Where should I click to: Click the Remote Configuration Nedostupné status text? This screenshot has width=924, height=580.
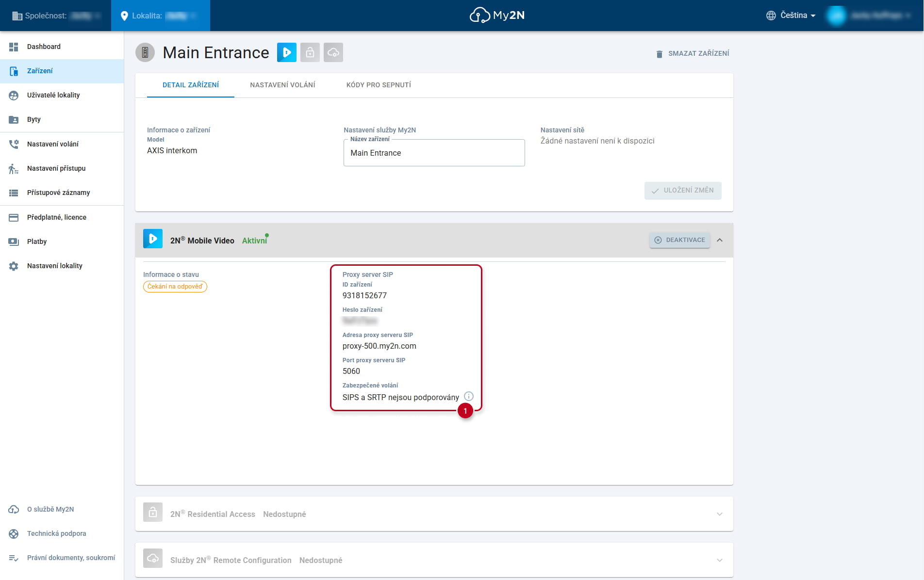pyautogui.click(x=321, y=560)
